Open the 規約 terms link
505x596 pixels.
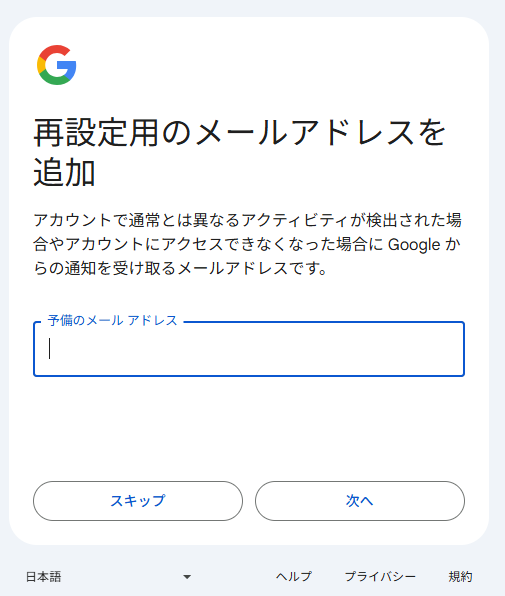point(460,577)
